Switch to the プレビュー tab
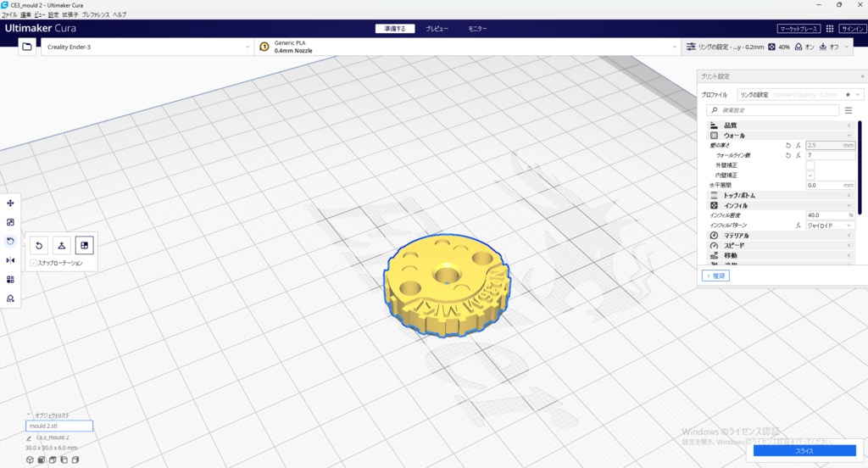The image size is (868, 468). (x=437, y=29)
